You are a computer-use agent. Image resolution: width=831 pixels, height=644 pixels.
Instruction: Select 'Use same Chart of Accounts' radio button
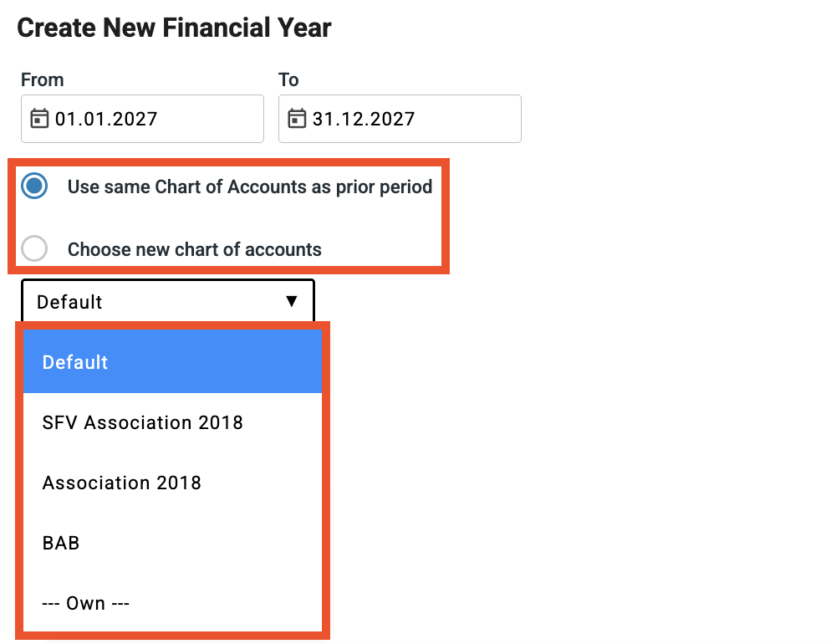[34, 187]
